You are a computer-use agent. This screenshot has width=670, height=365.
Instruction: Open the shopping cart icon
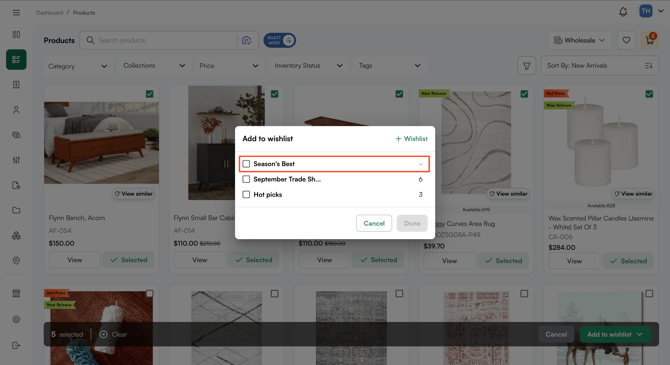tap(650, 40)
